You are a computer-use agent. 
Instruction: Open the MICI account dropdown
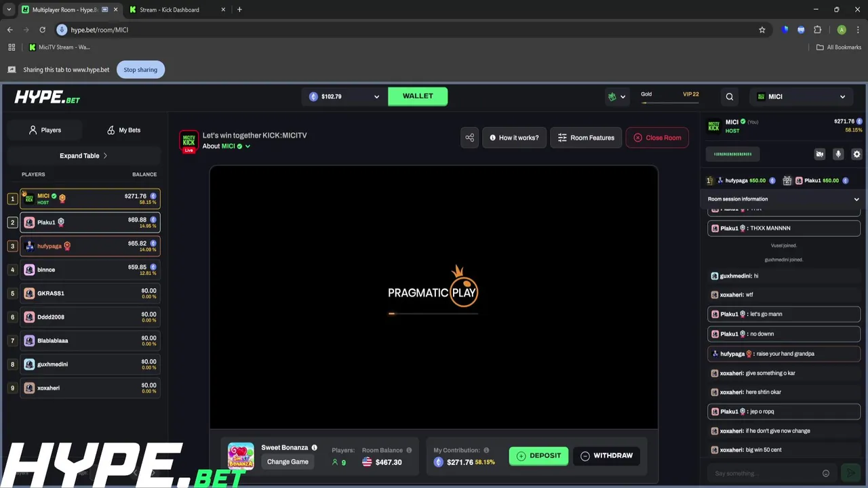(x=801, y=97)
